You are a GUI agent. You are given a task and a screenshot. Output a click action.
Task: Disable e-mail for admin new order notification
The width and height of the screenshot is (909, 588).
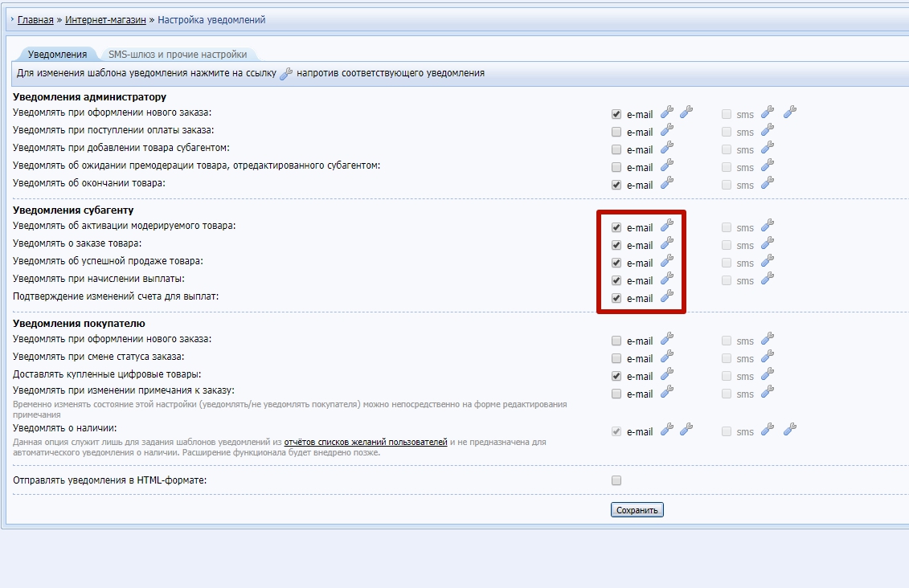[616, 114]
